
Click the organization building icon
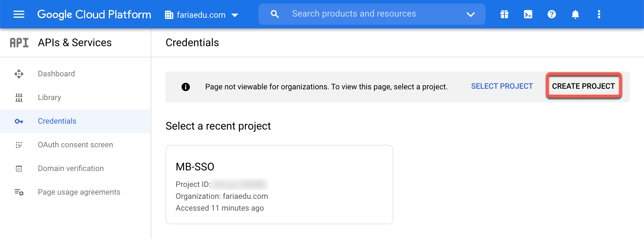[169, 15]
